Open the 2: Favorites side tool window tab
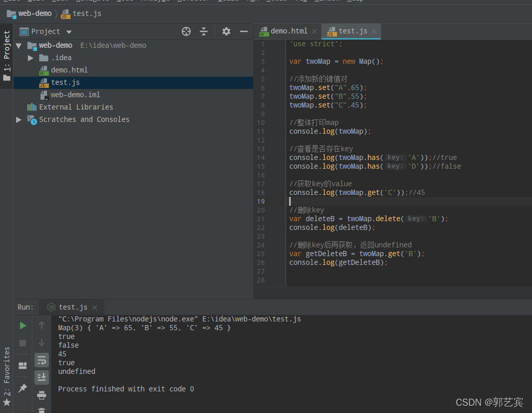 coord(7,376)
